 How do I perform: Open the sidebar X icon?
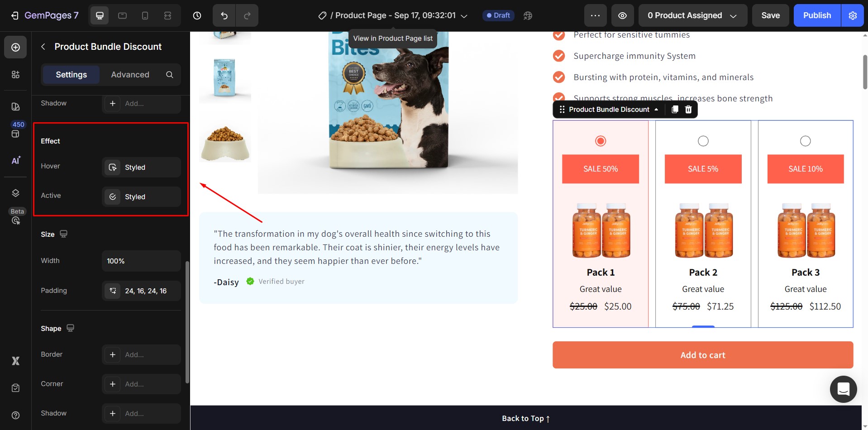point(15,361)
